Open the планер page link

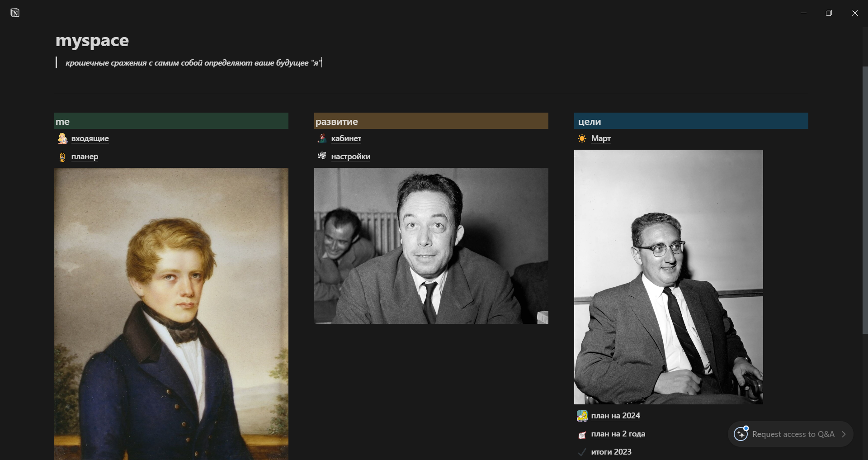click(85, 156)
